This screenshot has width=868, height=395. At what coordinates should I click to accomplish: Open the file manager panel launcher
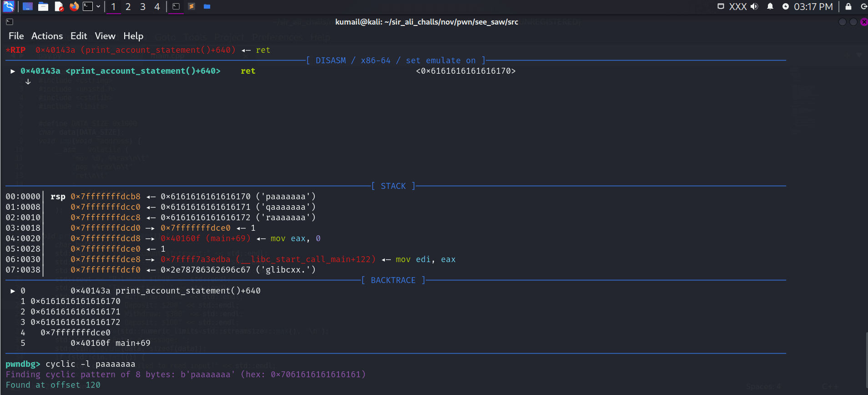coord(43,6)
